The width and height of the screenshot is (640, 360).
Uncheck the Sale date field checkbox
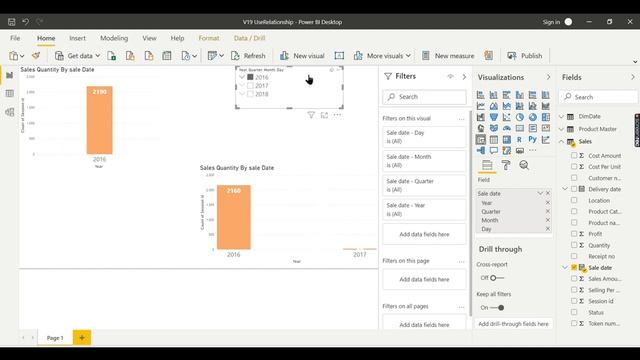tap(574, 267)
